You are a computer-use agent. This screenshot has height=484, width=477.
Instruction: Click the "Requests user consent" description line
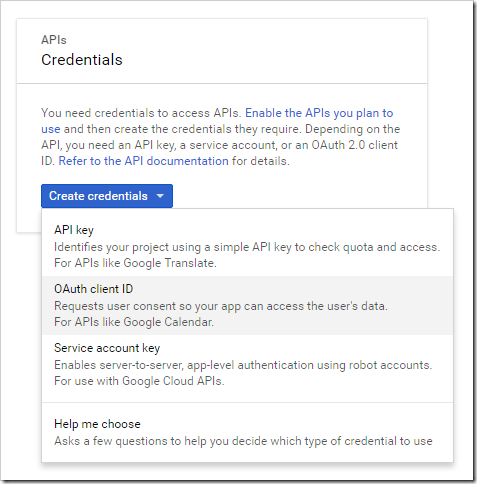click(221, 306)
